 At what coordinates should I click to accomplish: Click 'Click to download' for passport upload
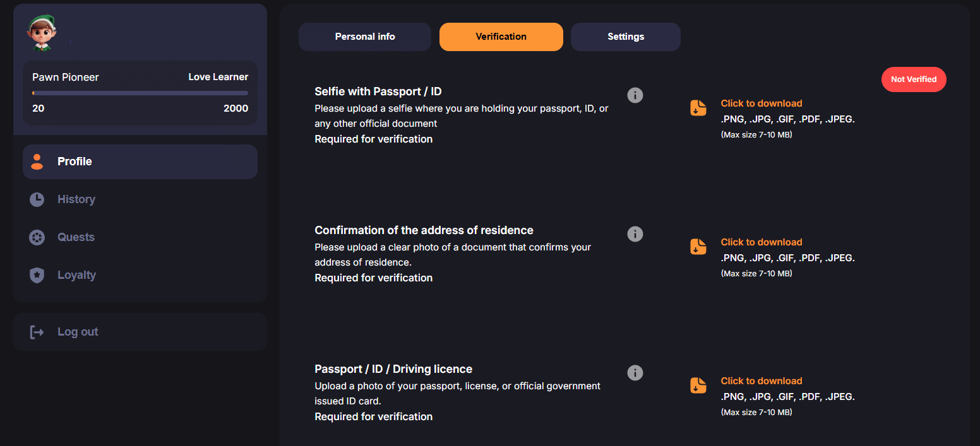tap(762, 381)
